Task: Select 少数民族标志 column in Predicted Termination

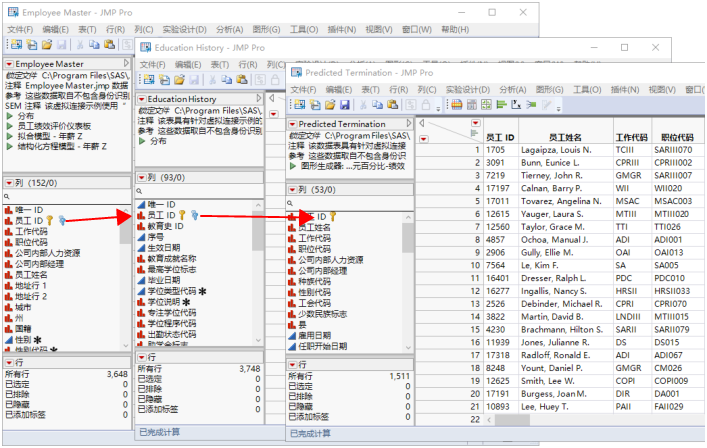Action: pos(322,314)
